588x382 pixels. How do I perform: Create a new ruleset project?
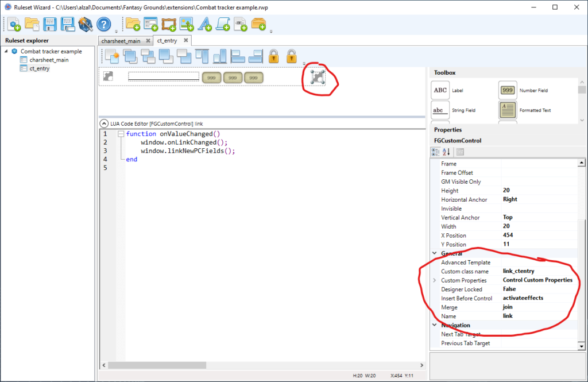[x=14, y=24]
